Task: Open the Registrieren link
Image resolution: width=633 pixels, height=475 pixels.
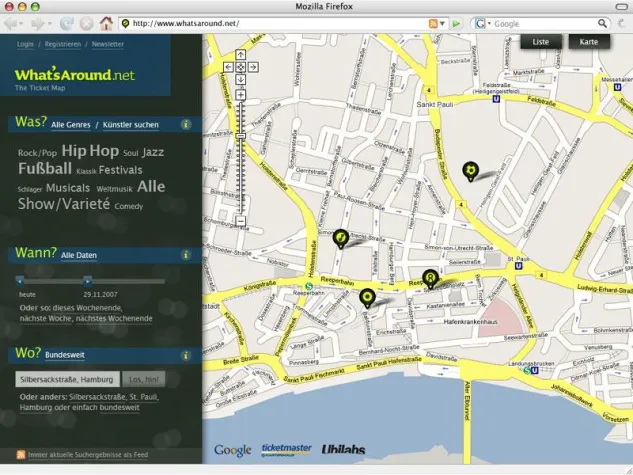Action: (x=63, y=44)
